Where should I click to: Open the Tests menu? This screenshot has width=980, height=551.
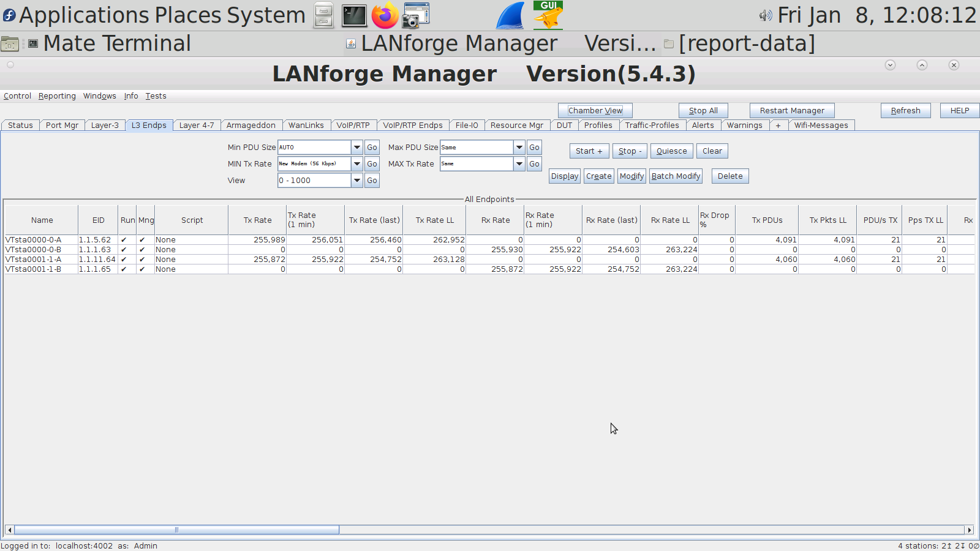click(156, 96)
